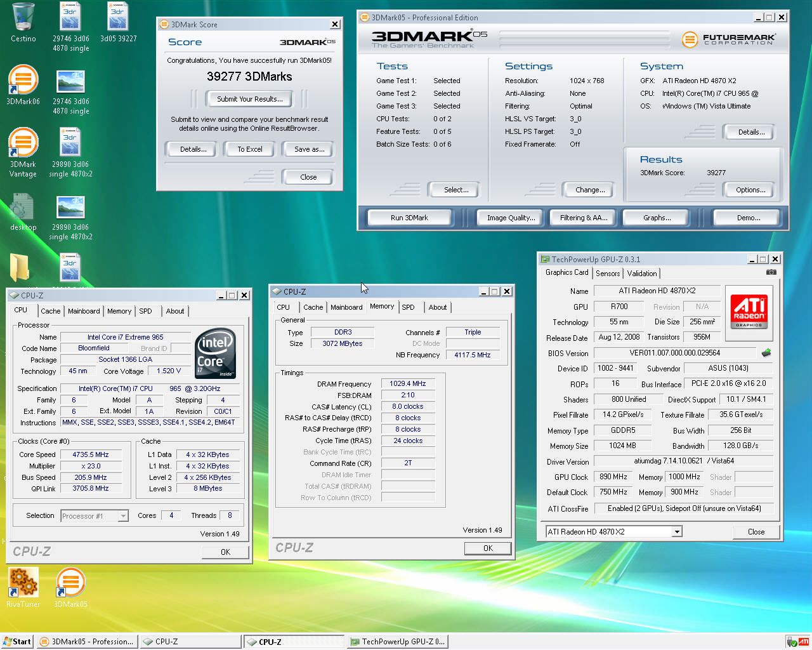Click the ATI CrossFire Enabled (2 GPUs) status field
This screenshot has width=812, height=650.
click(x=684, y=508)
